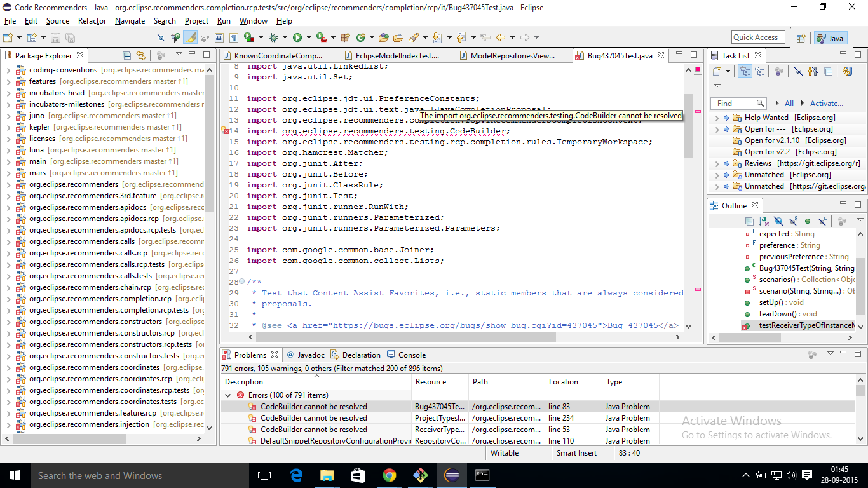The height and width of the screenshot is (488, 868).
Task: Open the Problems view menu triangle
Action: (x=830, y=353)
